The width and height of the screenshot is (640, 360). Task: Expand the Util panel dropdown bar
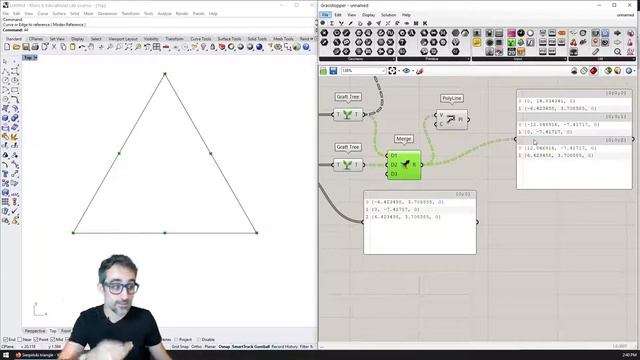point(602,59)
